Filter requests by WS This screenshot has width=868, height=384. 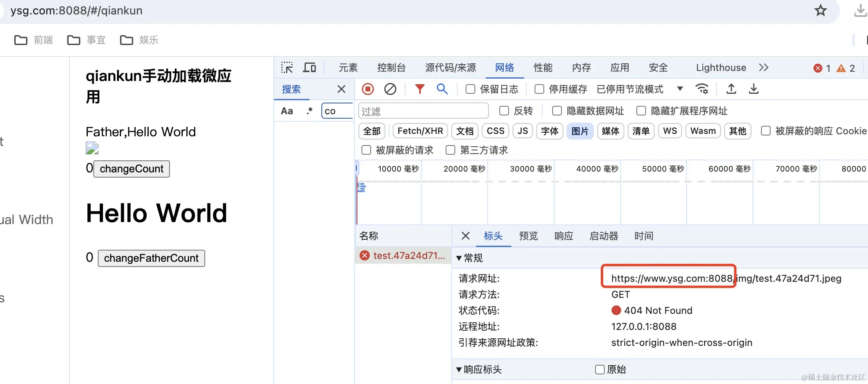tap(670, 131)
